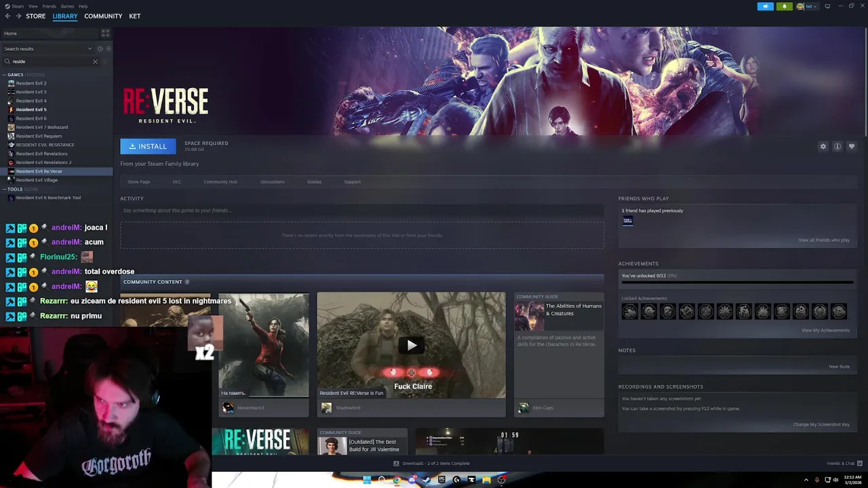Open the Friends menu
868x488 pixels.
pos(50,6)
